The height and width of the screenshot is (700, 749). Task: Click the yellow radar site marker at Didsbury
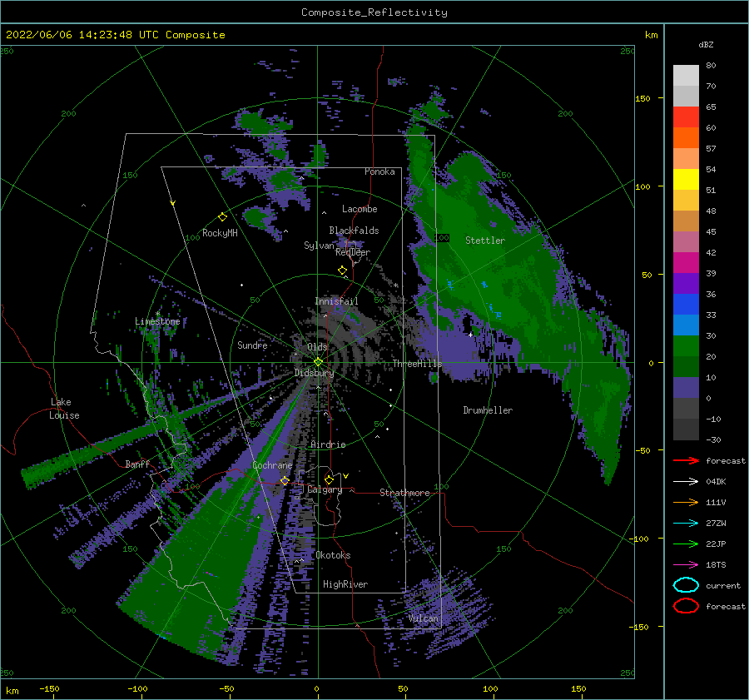[x=318, y=362]
